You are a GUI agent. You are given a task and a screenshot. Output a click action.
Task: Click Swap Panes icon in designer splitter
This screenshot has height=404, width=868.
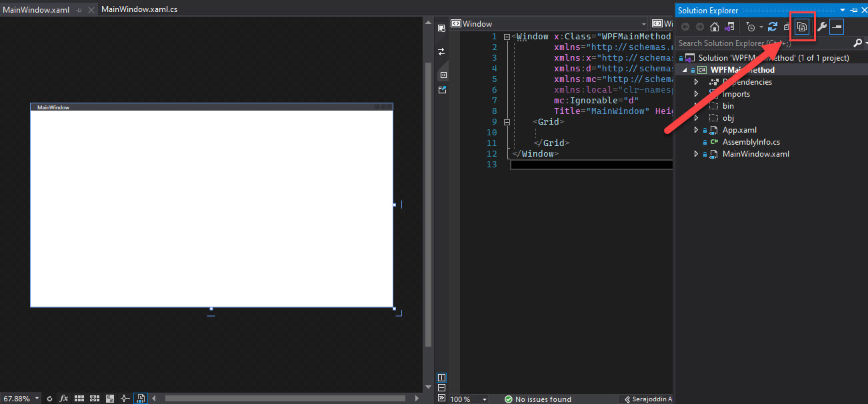pyautogui.click(x=441, y=51)
